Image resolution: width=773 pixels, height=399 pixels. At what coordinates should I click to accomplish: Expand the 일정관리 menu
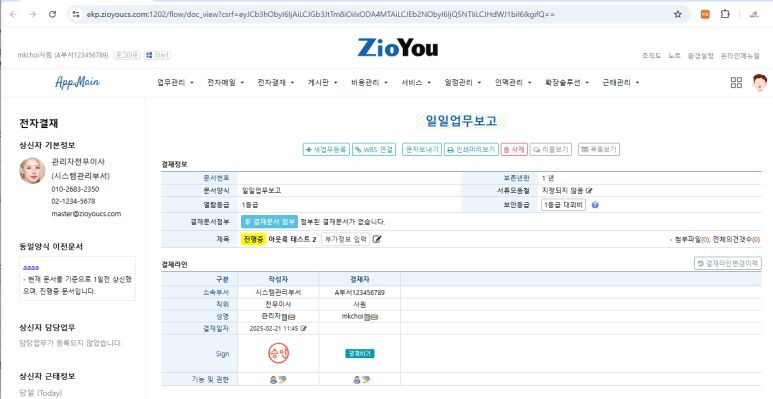463,83
